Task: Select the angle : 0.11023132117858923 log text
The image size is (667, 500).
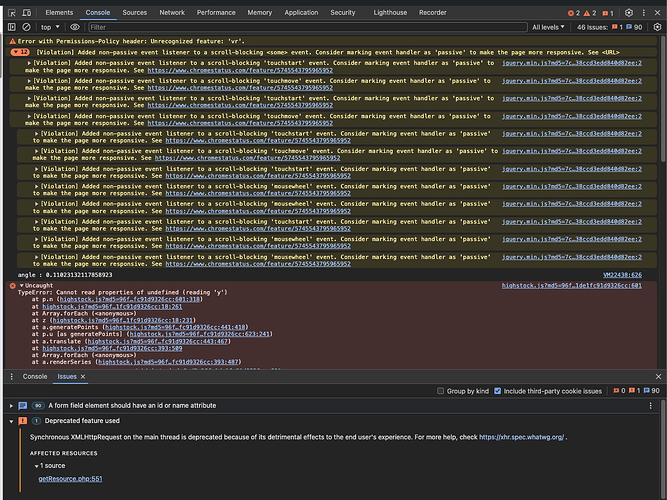Action: 65,275
